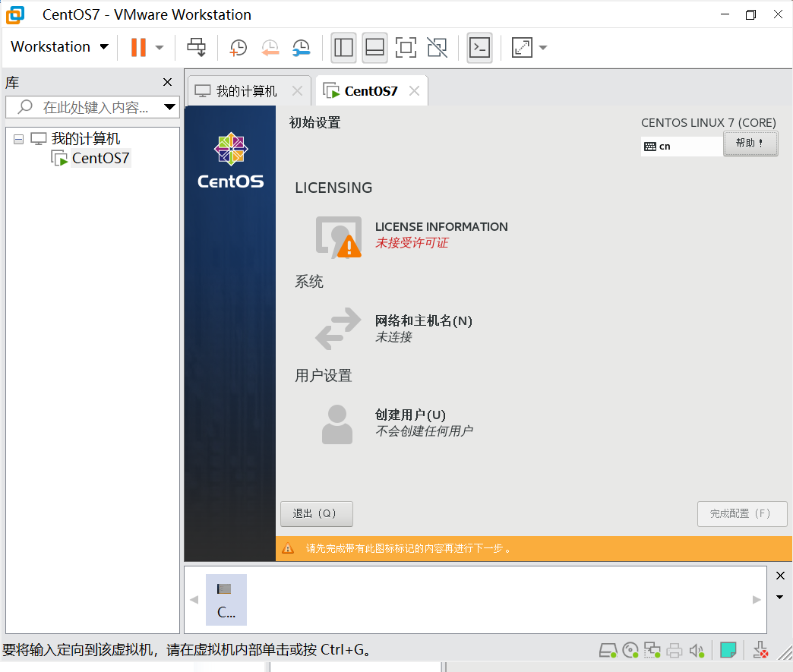
Task: Click the cn keyboard layout indicator
Action: tap(681, 146)
